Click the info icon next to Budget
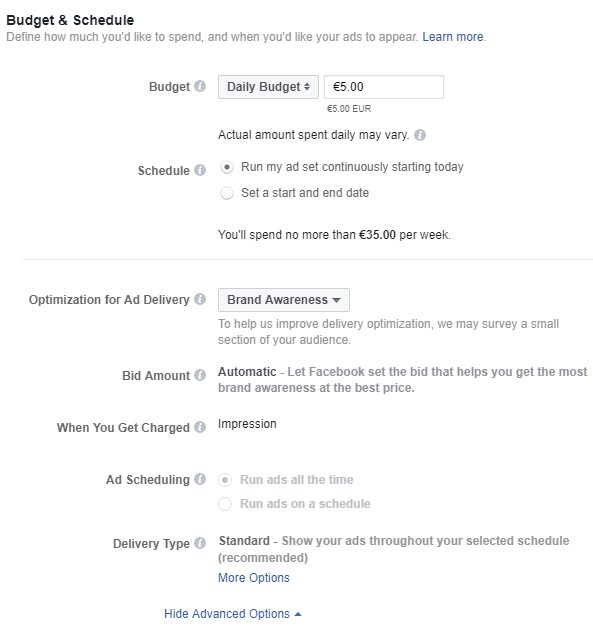Image resolution: width=593 pixels, height=626 pixels. point(200,86)
